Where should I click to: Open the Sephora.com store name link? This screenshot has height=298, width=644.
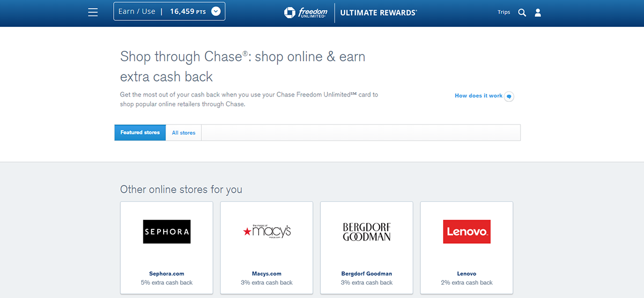166,273
